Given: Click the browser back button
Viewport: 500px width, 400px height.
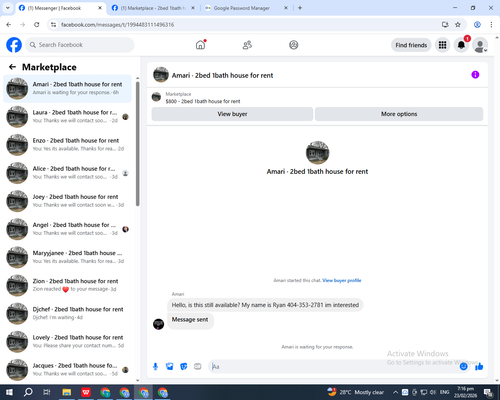Looking at the screenshot, I should (x=9, y=25).
